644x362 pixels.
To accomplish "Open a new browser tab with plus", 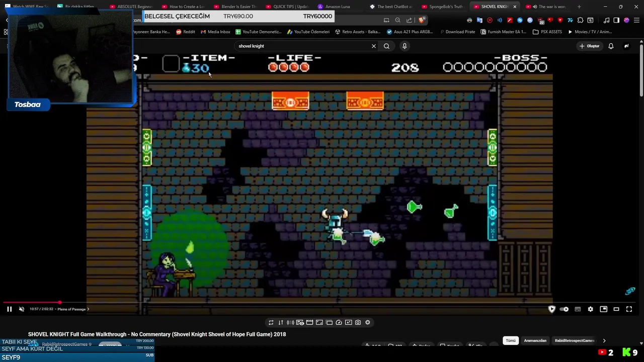I will click(579, 7).
